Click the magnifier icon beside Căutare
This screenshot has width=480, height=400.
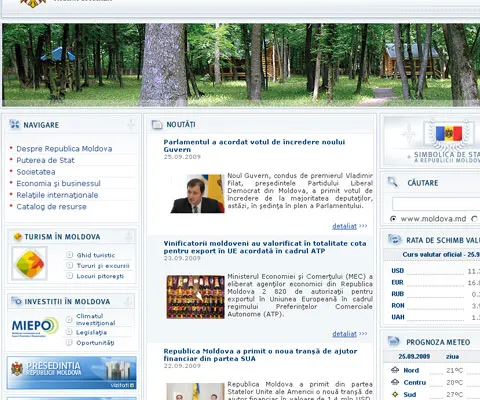[393, 182]
